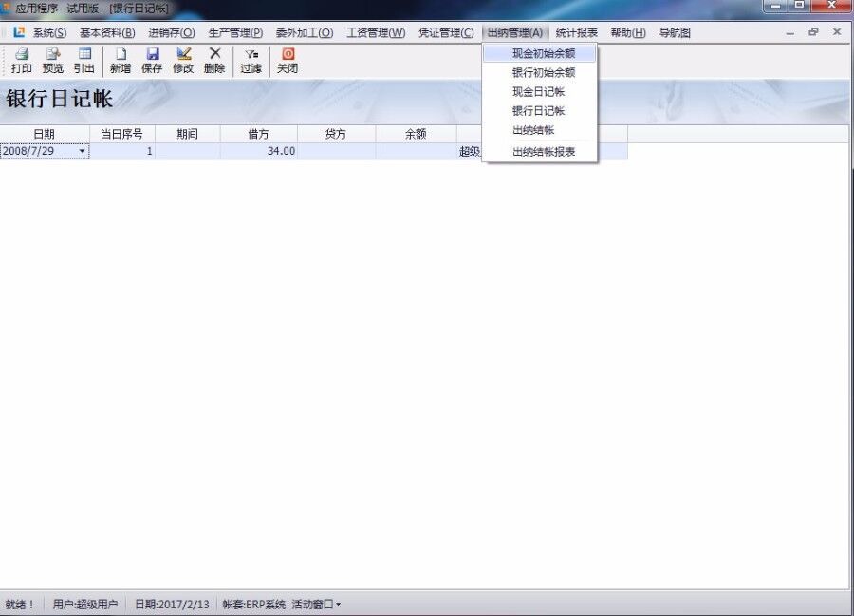
Task: Open the 生产管理(P) menu
Action: tap(235, 32)
